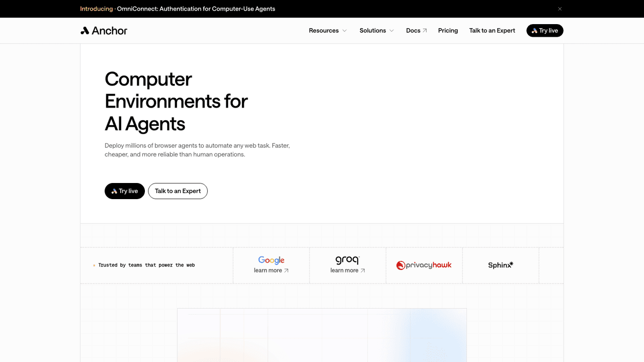Open the Docs external link
This screenshot has height=362, width=644.
[x=417, y=31]
